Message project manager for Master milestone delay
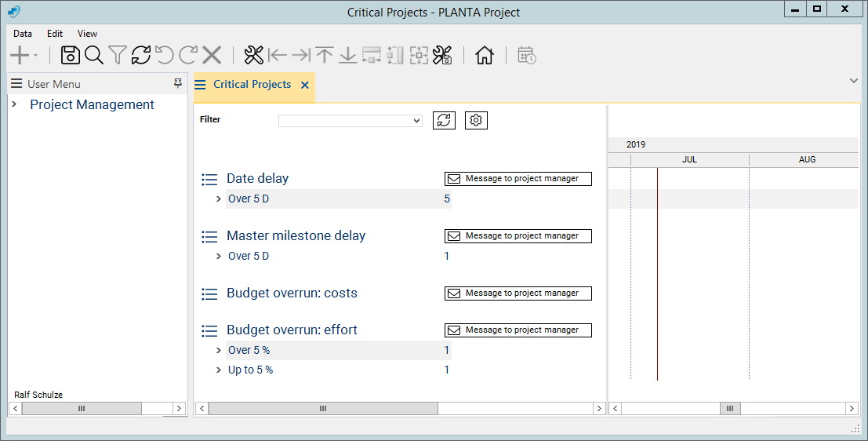This screenshot has width=868, height=441. [518, 236]
